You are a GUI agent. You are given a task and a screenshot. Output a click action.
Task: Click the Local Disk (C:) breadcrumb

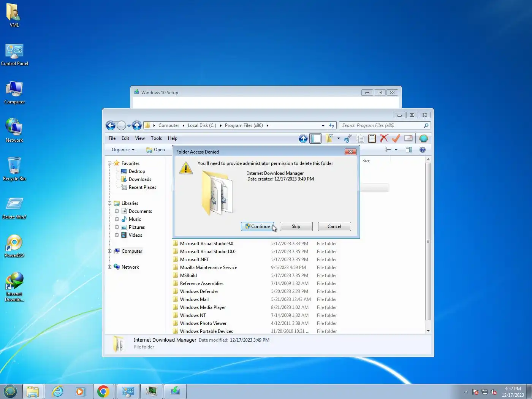(x=202, y=125)
